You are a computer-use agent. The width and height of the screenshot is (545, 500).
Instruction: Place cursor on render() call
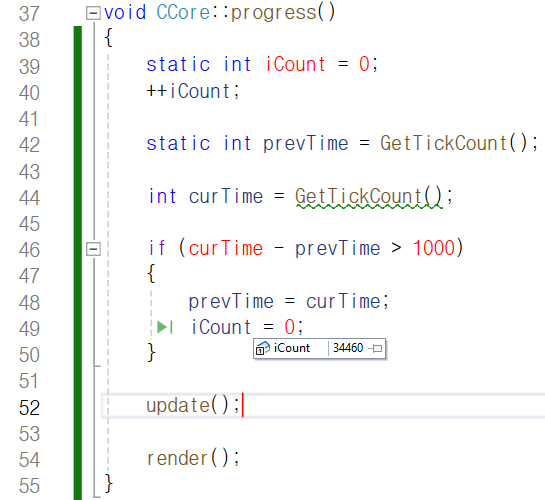click(x=193, y=458)
